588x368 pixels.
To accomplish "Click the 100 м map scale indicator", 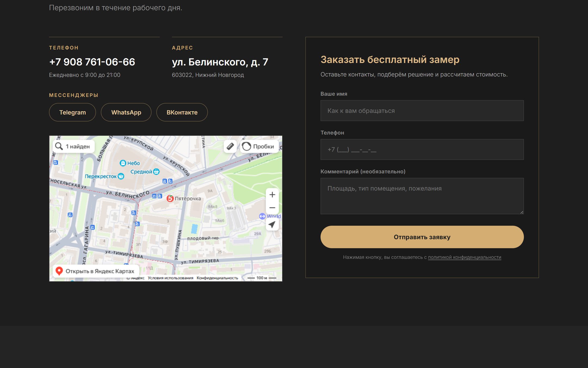I will [x=262, y=278].
